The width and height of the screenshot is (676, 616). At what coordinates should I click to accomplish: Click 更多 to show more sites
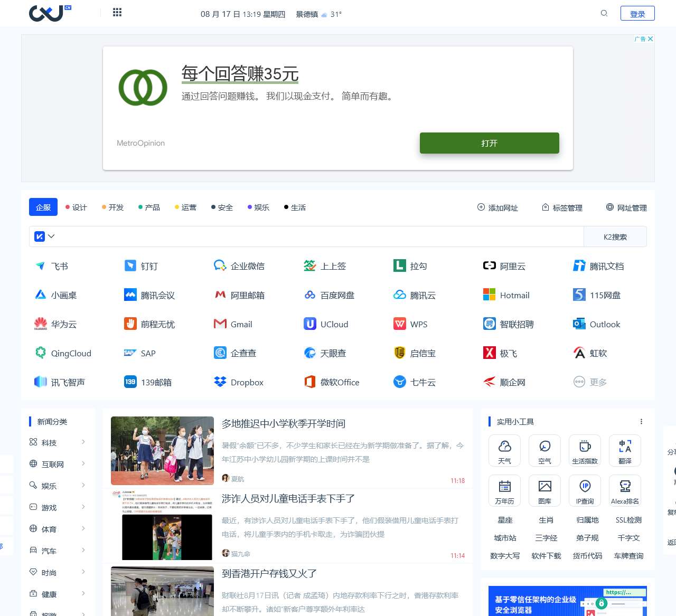[x=590, y=382]
